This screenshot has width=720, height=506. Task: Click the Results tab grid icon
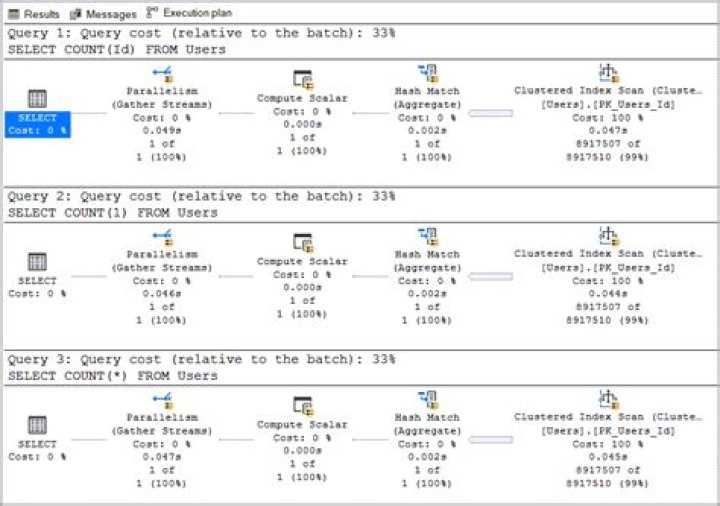tap(14, 14)
